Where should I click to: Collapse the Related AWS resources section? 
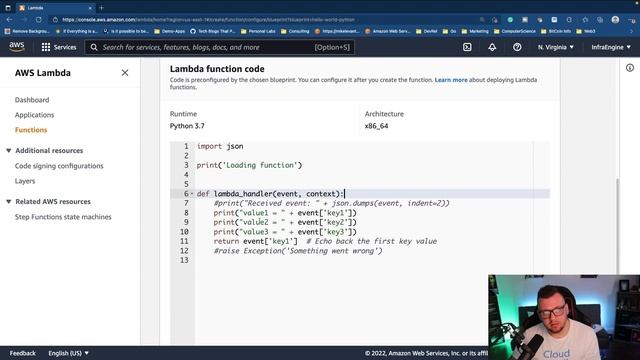9,202
